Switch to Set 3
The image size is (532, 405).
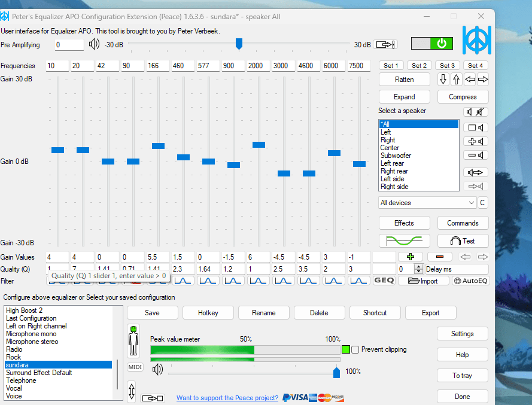(447, 65)
